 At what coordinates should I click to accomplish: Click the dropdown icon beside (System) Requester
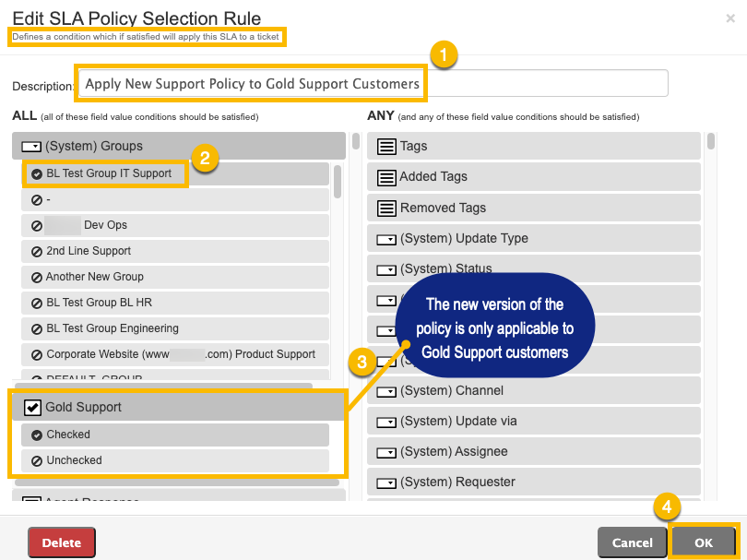coord(386,483)
